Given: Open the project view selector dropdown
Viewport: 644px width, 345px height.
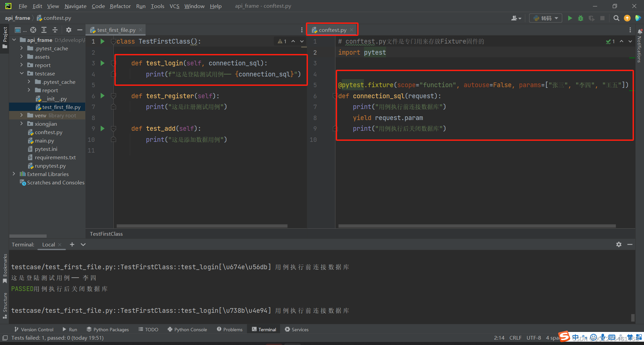Looking at the screenshot, I should coord(20,30).
